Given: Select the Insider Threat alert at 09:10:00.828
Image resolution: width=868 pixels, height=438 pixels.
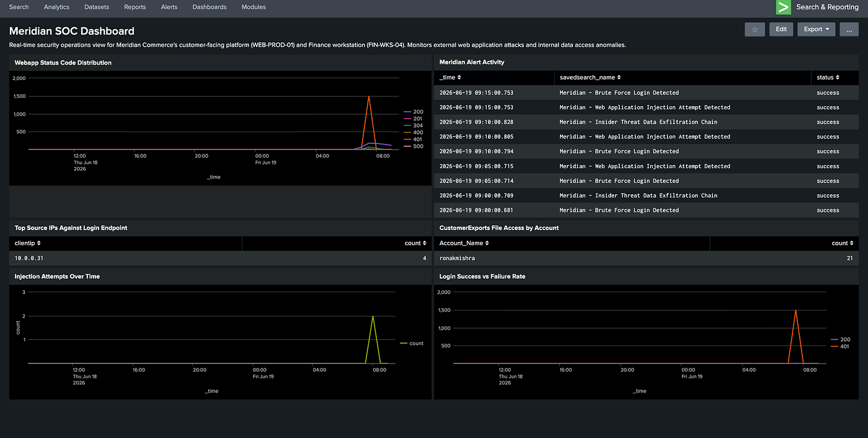Looking at the screenshot, I should [646, 122].
